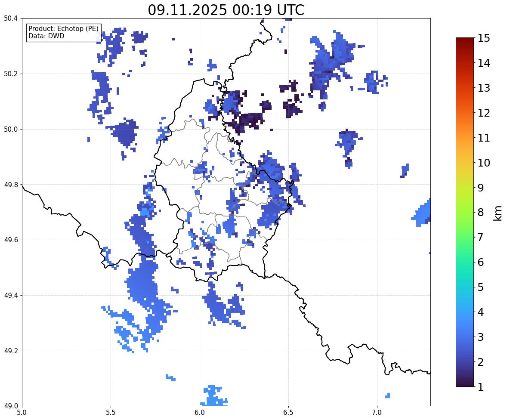Viewport: 507px width, 420px height.
Task: Pick the dark red colorbar top segment
Action: point(465,43)
